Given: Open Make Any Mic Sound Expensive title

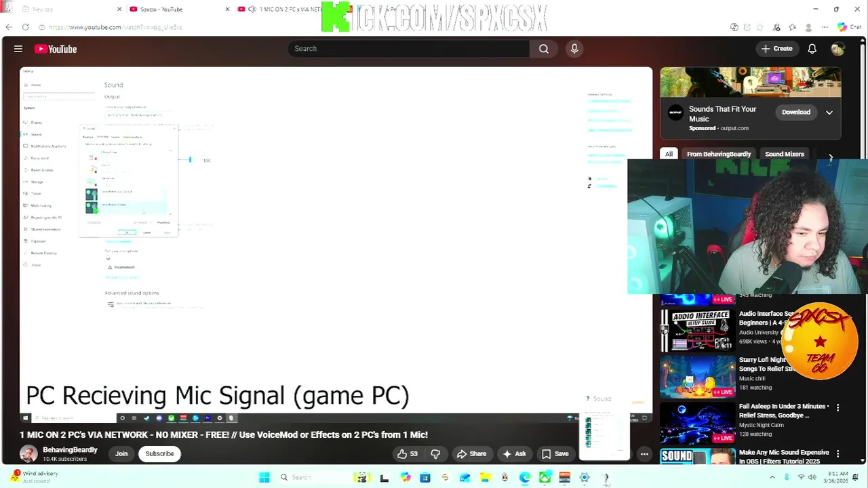Looking at the screenshot, I should (784, 457).
